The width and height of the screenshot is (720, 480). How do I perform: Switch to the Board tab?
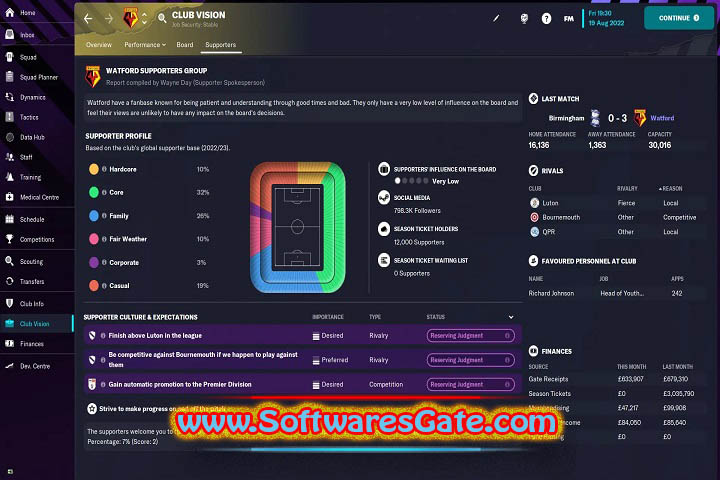pyautogui.click(x=185, y=45)
